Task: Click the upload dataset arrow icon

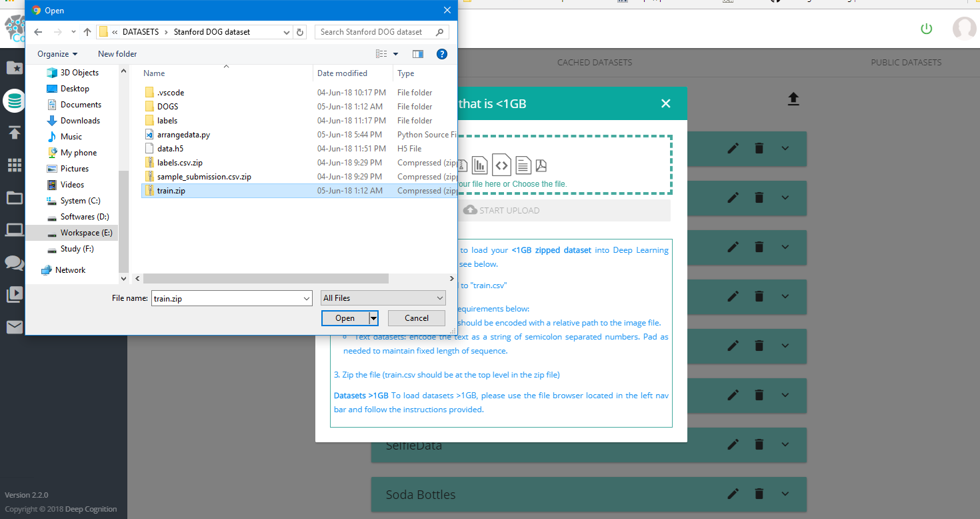Action: click(793, 99)
